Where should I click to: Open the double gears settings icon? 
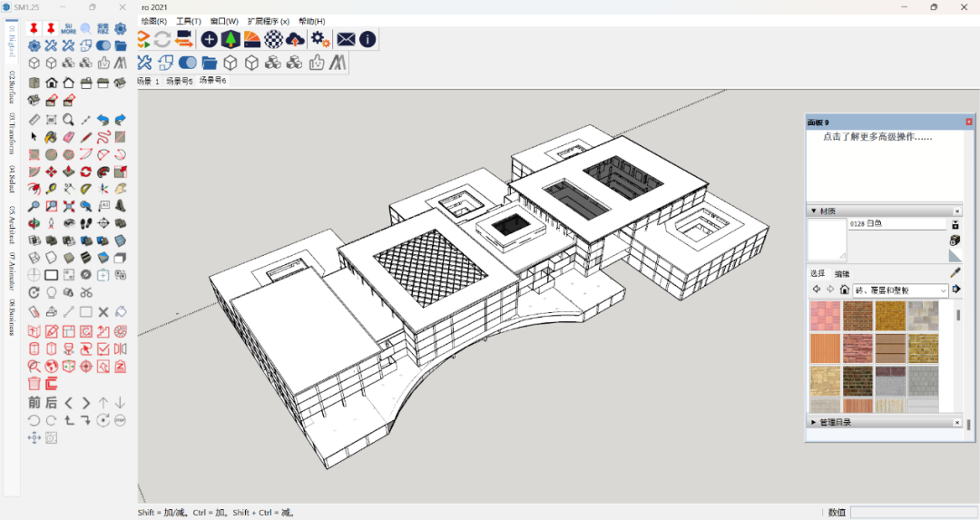pyautogui.click(x=320, y=39)
